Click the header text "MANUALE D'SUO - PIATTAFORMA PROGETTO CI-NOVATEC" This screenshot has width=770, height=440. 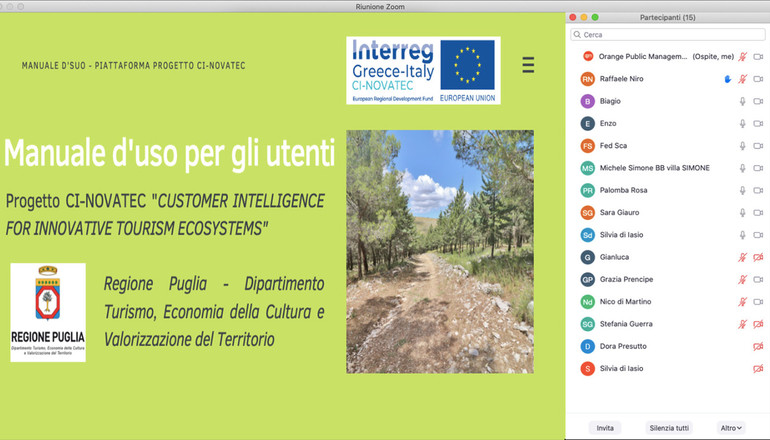134,65
